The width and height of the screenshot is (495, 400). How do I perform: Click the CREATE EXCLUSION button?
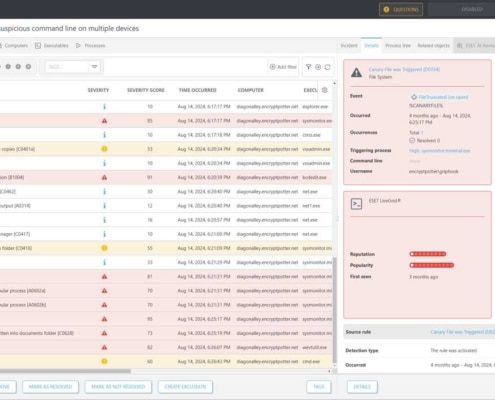point(185,387)
